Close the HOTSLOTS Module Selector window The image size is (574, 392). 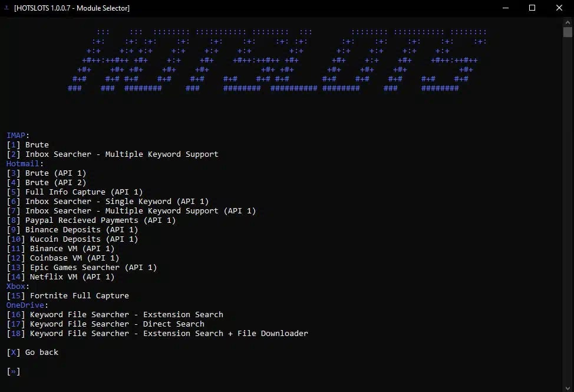pyautogui.click(x=559, y=8)
